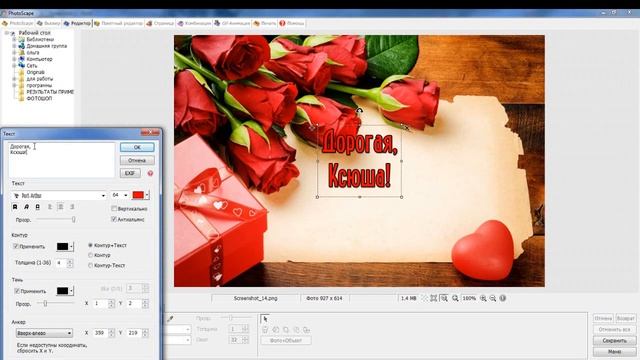The height and width of the screenshot is (360, 640).
Task: Toggle italic text style in Text dialog
Action: tap(26, 207)
